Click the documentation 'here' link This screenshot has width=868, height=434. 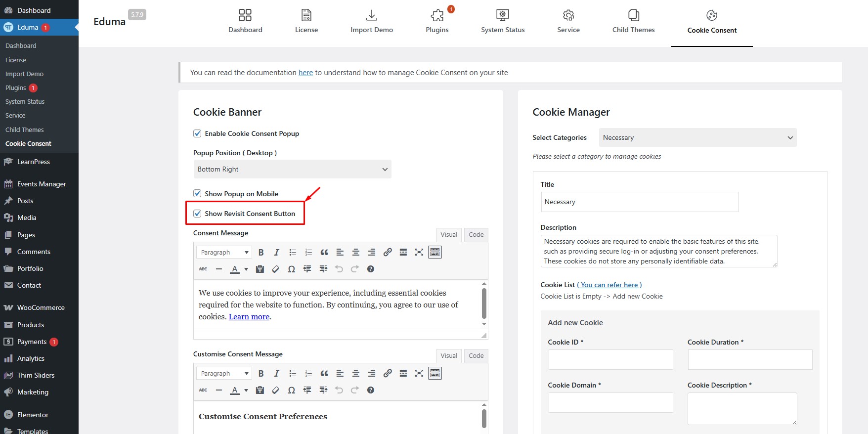(305, 73)
